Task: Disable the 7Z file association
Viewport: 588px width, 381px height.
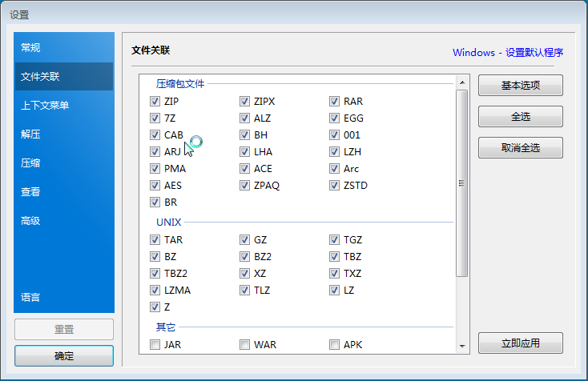Action: (155, 118)
